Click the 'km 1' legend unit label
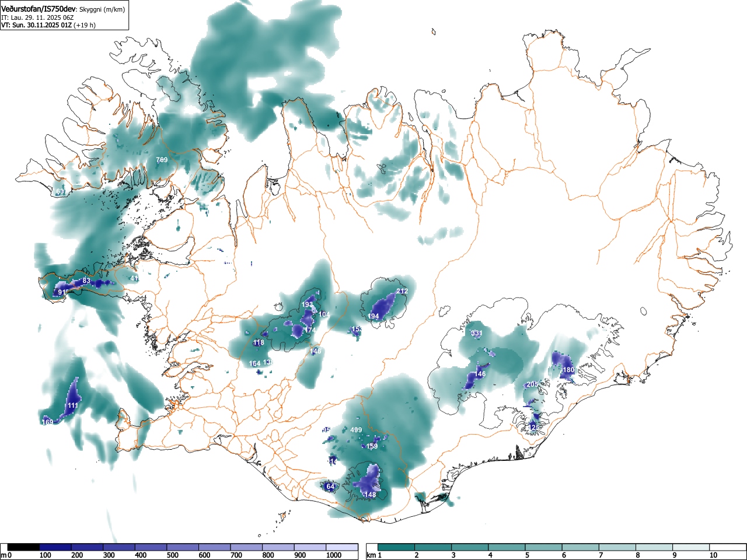 373,555
